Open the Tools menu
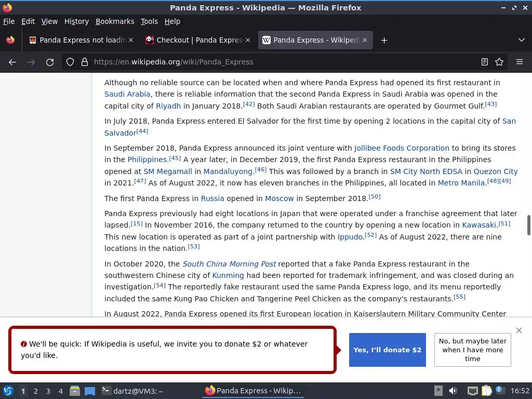532x399 pixels. [x=149, y=21]
